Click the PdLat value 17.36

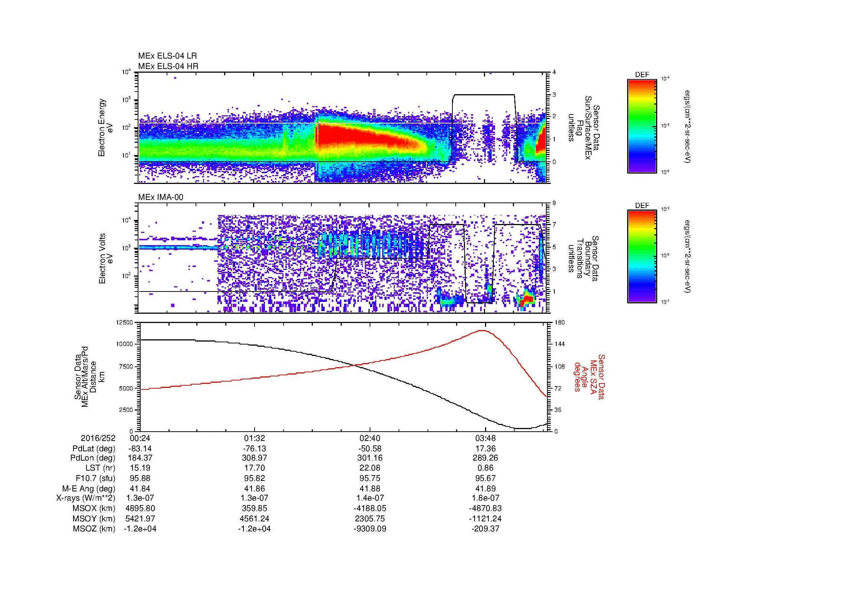(485, 449)
